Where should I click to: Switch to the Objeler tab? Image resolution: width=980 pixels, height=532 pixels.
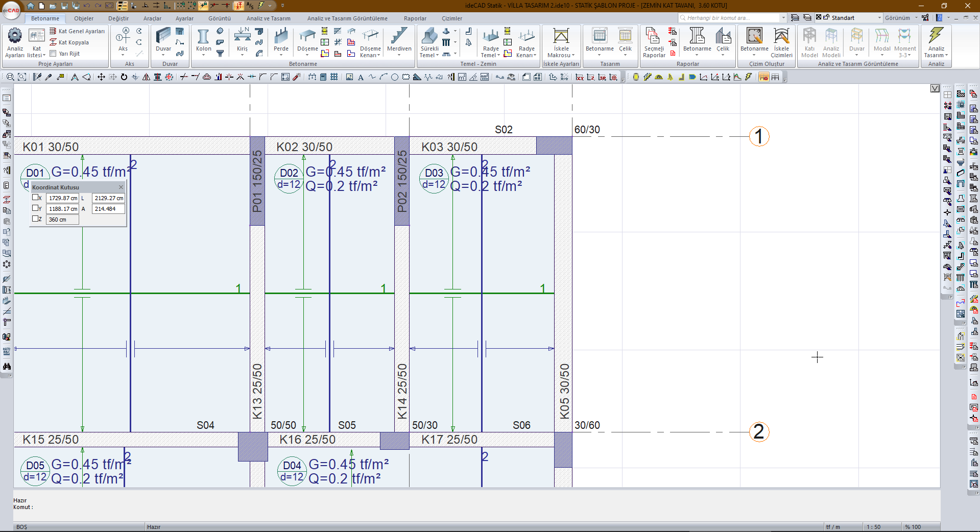tap(84, 18)
